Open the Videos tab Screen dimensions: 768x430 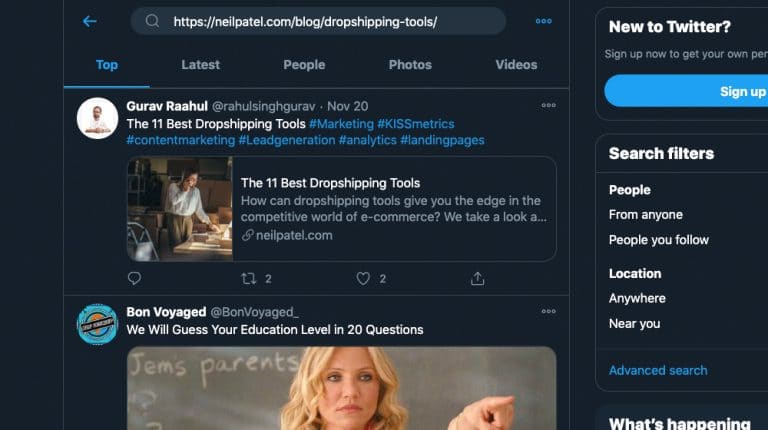pos(516,65)
